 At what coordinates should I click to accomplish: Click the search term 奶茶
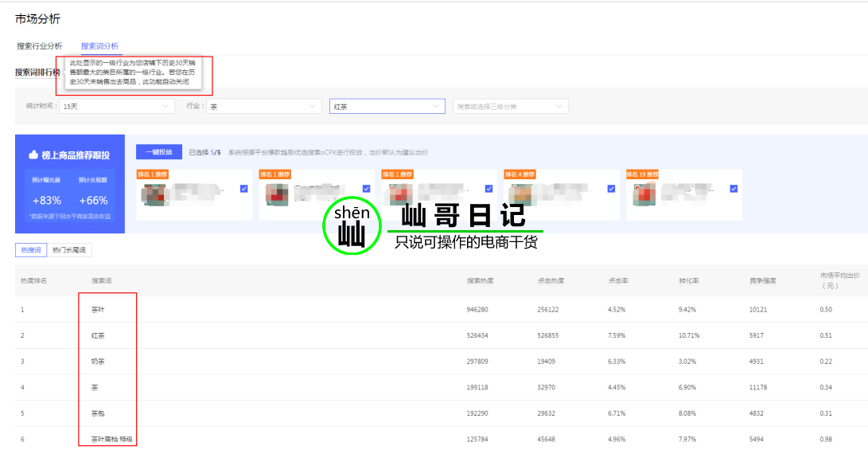(98, 362)
